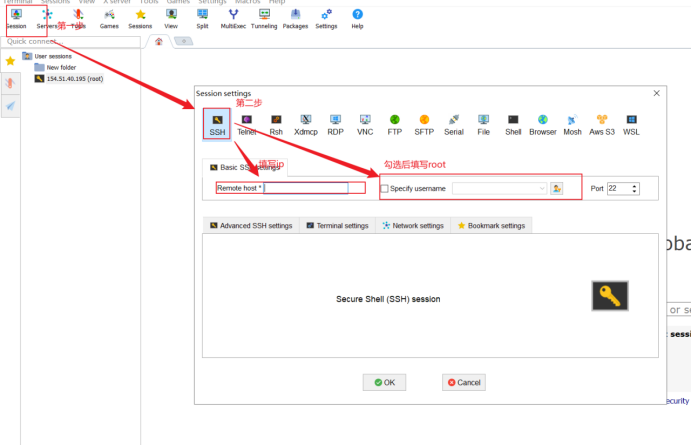Image resolution: width=691 pixels, height=445 pixels.
Task: Select the Aws S3 session type
Action: 602,124
